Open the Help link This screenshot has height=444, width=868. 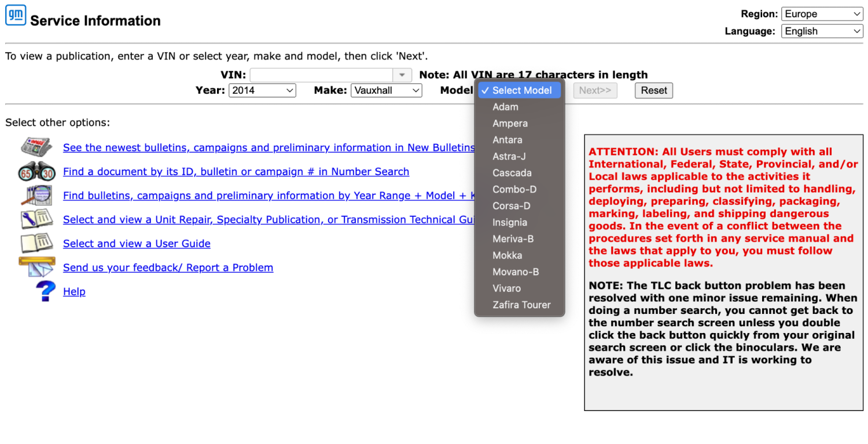(74, 291)
